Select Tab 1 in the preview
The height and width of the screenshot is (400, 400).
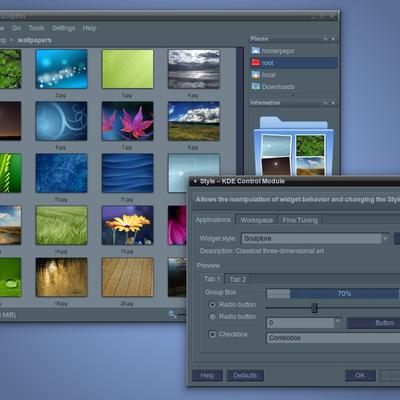[x=212, y=279]
